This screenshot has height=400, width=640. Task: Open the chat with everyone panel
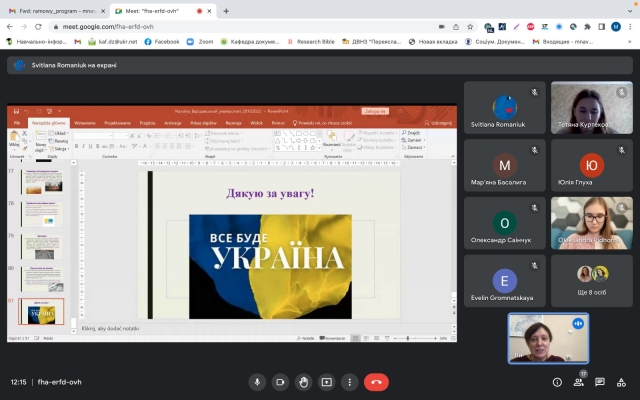[x=600, y=382]
